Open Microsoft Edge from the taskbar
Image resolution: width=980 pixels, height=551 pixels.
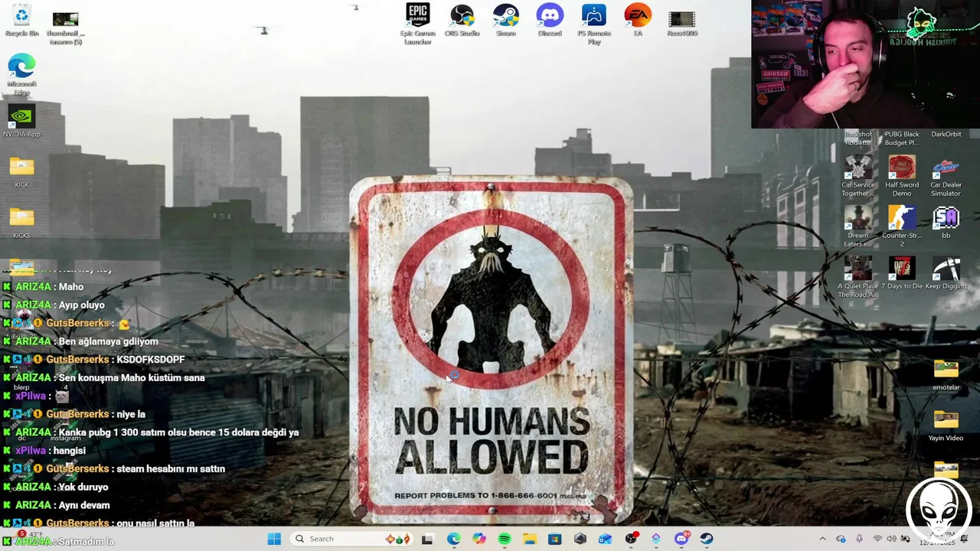tap(454, 539)
